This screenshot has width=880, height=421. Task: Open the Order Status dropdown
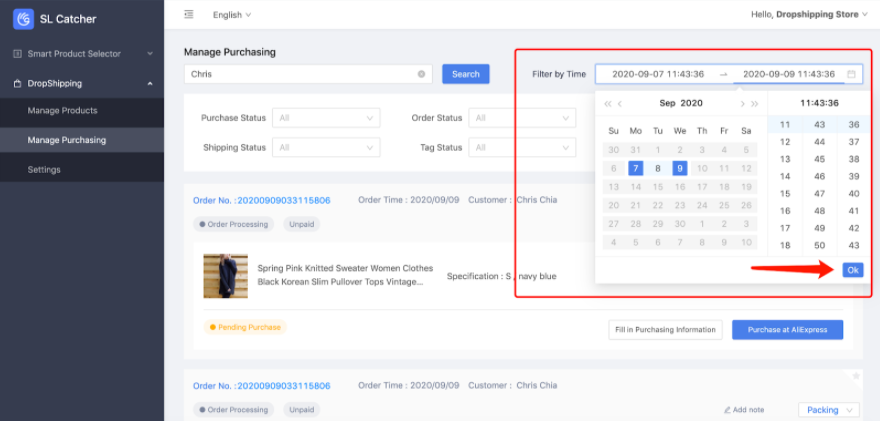(x=522, y=118)
